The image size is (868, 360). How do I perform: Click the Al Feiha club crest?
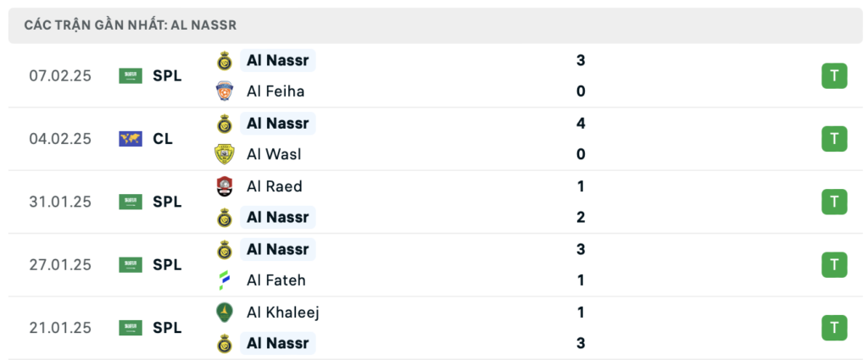click(x=224, y=91)
